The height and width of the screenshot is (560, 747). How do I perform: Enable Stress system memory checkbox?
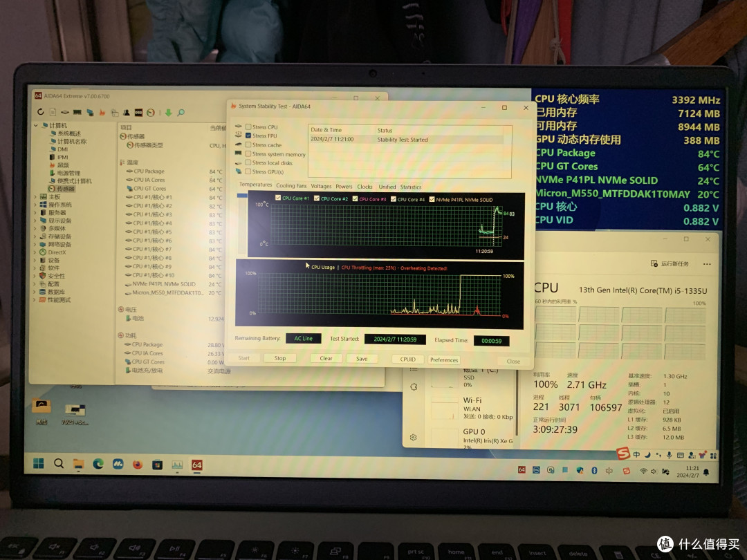pyautogui.click(x=248, y=154)
